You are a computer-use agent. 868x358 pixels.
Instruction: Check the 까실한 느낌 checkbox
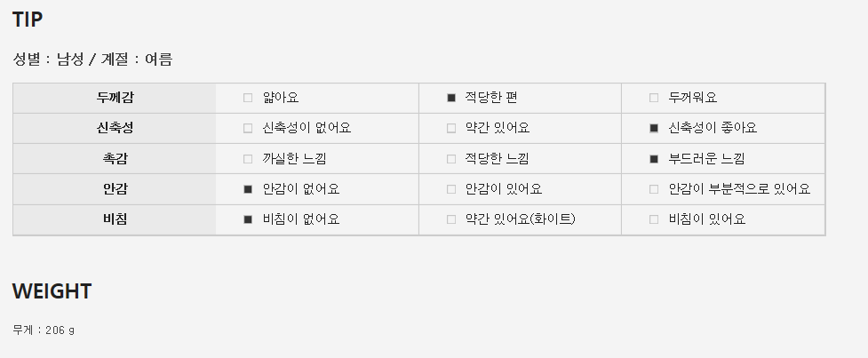(x=248, y=159)
